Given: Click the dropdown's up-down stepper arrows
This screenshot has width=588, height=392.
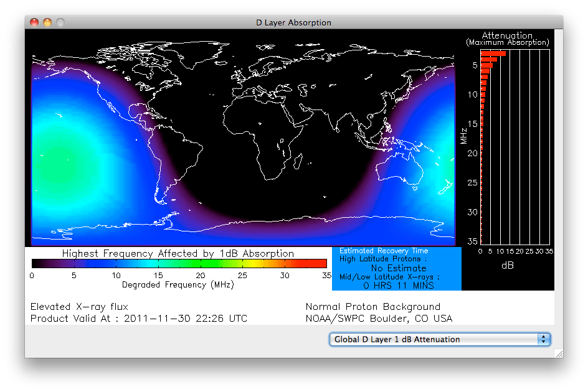Looking at the screenshot, I should [x=543, y=339].
